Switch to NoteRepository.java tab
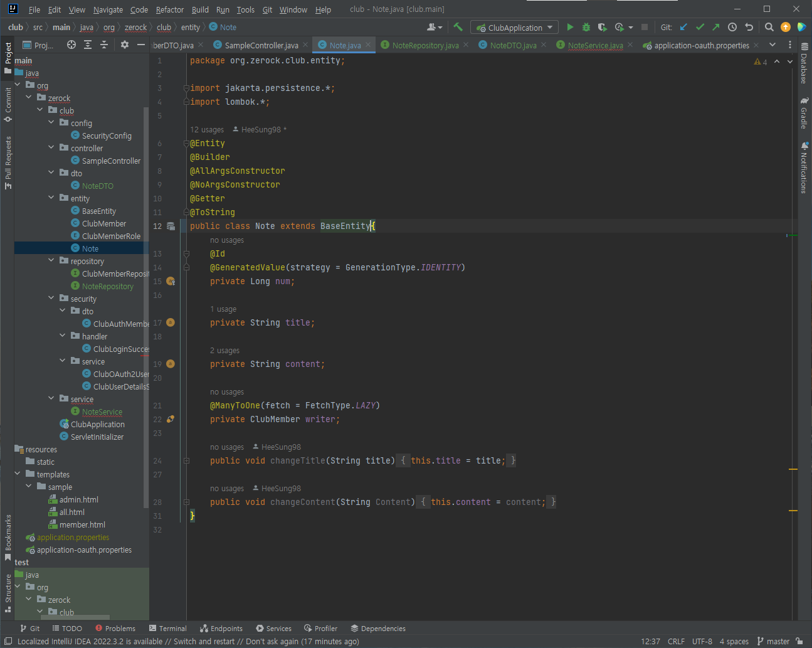 (424, 45)
